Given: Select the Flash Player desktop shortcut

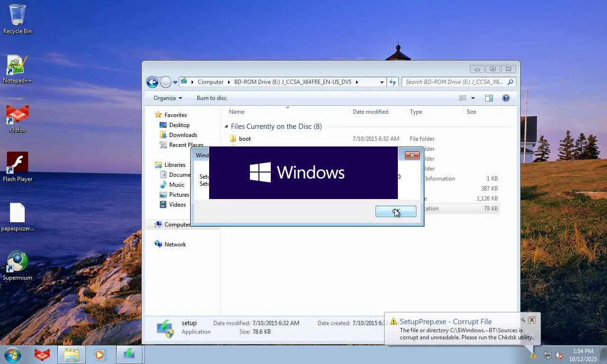Looking at the screenshot, I should [x=18, y=168].
